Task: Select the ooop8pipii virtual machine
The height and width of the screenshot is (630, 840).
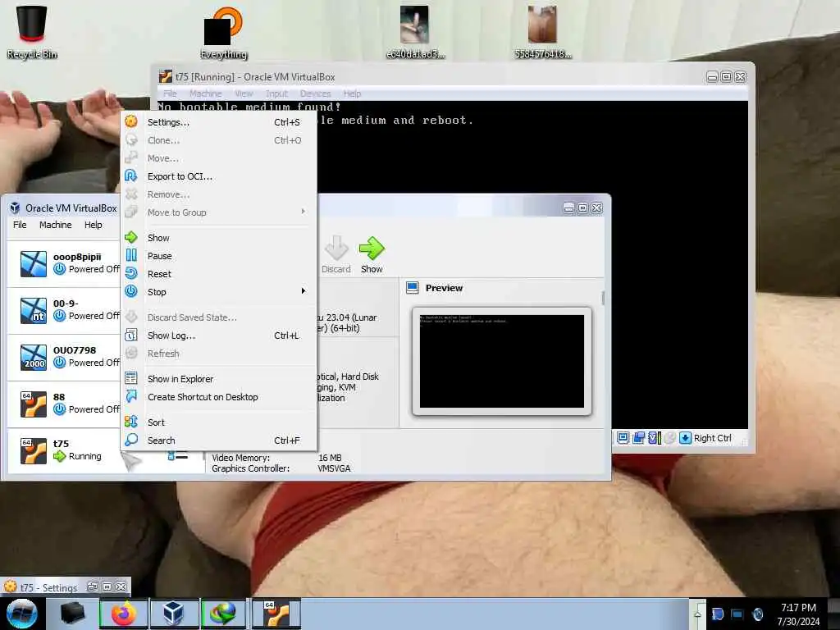Action: [64, 263]
